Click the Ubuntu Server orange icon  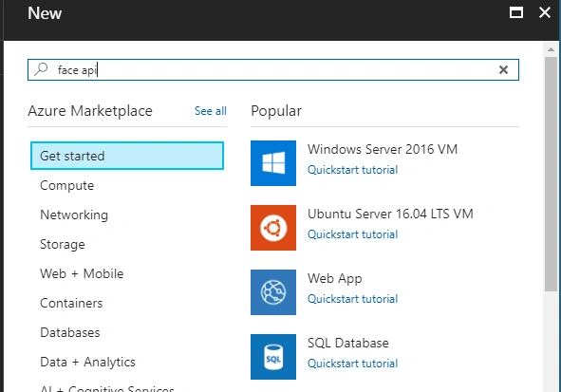pyautogui.click(x=273, y=228)
